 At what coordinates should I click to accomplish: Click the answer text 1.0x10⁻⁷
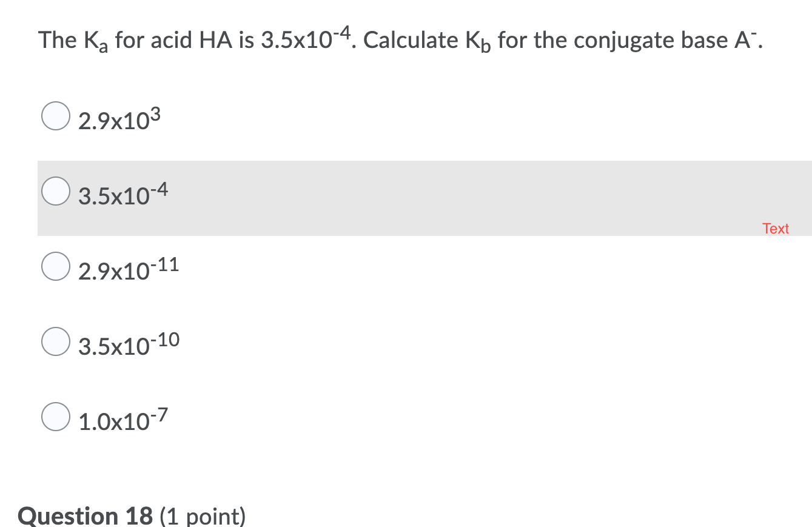point(122,418)
